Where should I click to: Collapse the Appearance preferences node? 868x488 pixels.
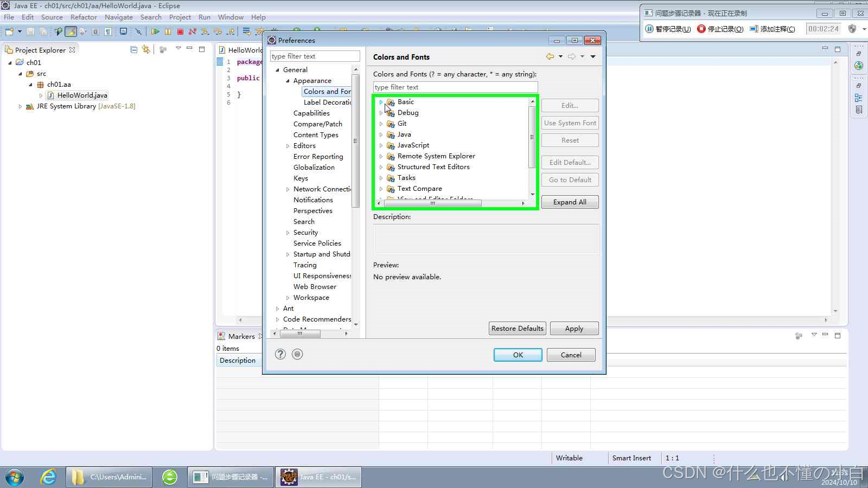click(288, 81)
